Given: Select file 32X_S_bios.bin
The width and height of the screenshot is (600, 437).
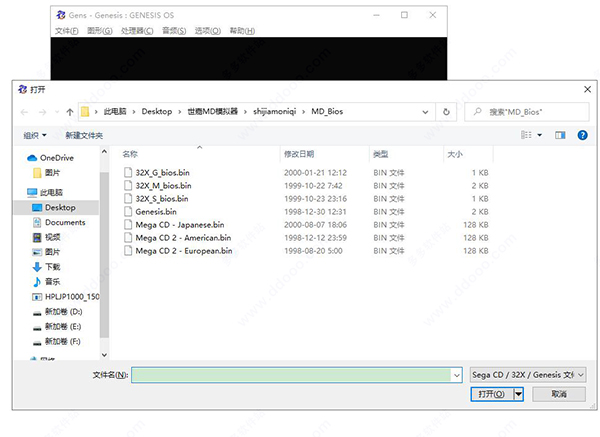Looking at the screenshot, I should tap(162, 199).
